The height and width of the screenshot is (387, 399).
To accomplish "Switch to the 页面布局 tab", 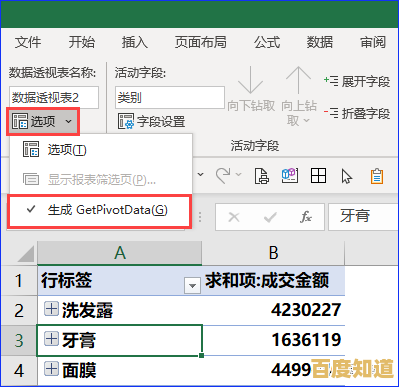I will (x=201, y=42).
